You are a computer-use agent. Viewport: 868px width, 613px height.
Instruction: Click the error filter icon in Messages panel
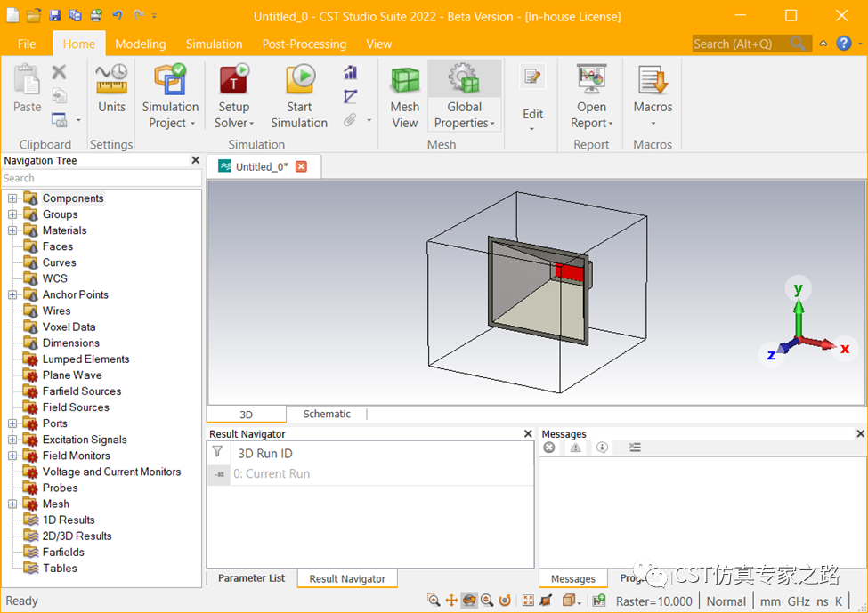click(x=548, y=447)
